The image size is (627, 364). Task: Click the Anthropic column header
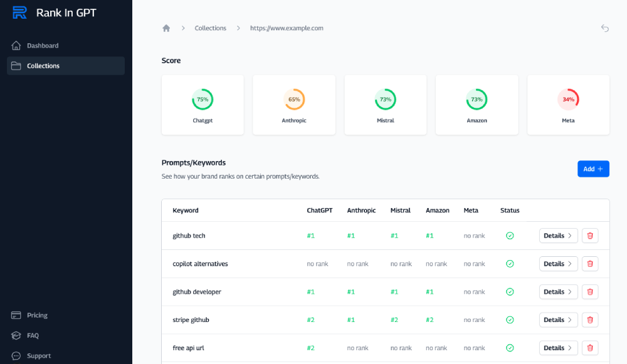tap(362, 211)
